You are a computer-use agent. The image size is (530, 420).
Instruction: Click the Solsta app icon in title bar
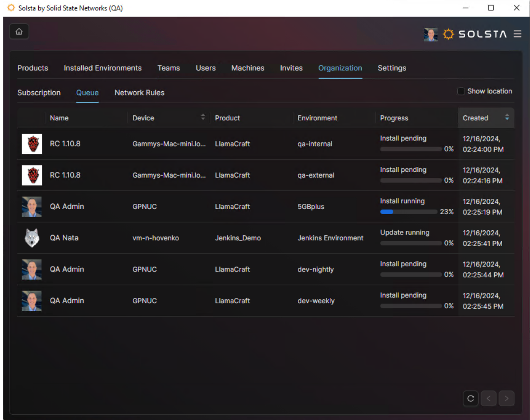(x=11, y=8)
